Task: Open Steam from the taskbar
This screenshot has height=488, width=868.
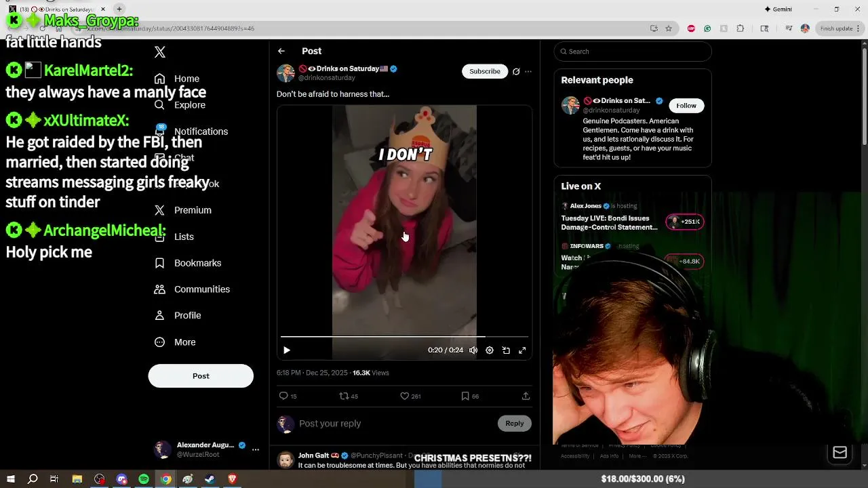Action: 210,479
